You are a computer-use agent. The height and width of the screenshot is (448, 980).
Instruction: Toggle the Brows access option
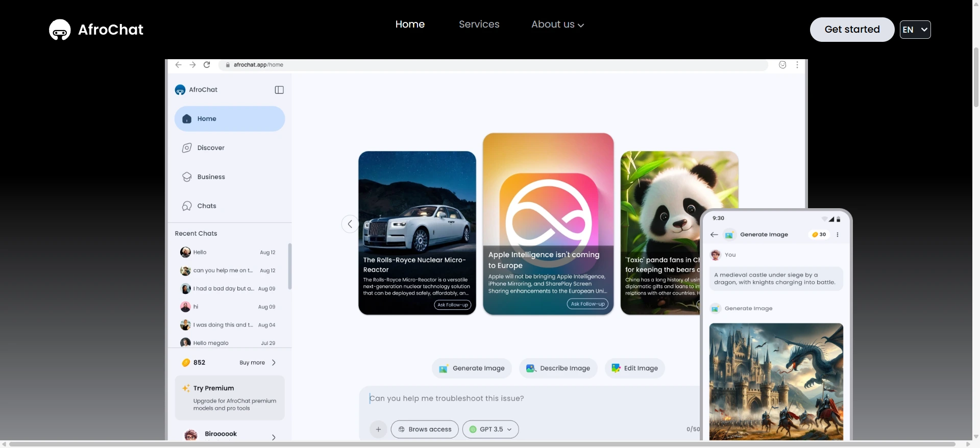[425, 430]
